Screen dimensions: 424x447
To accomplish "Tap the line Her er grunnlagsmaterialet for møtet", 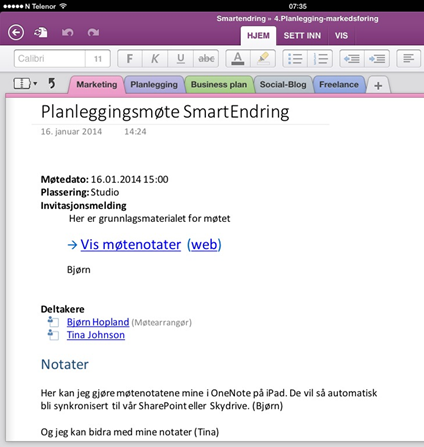I will click(149, 219).
